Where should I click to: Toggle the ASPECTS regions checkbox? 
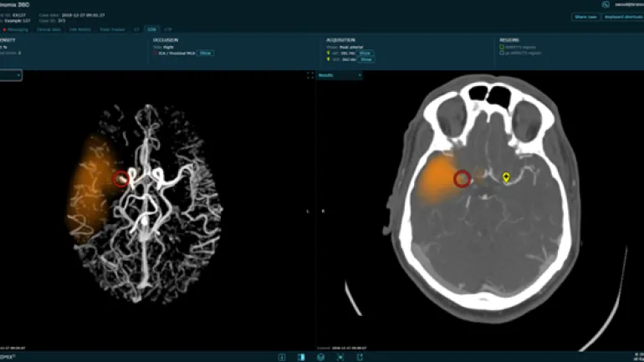point(502,47)
